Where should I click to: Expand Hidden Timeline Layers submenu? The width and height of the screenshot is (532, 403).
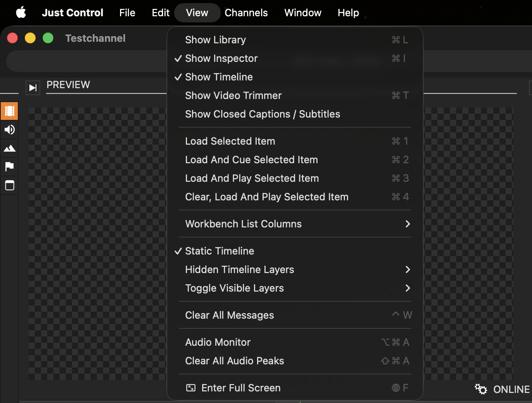pyautogui.click(x=295, y=270)
